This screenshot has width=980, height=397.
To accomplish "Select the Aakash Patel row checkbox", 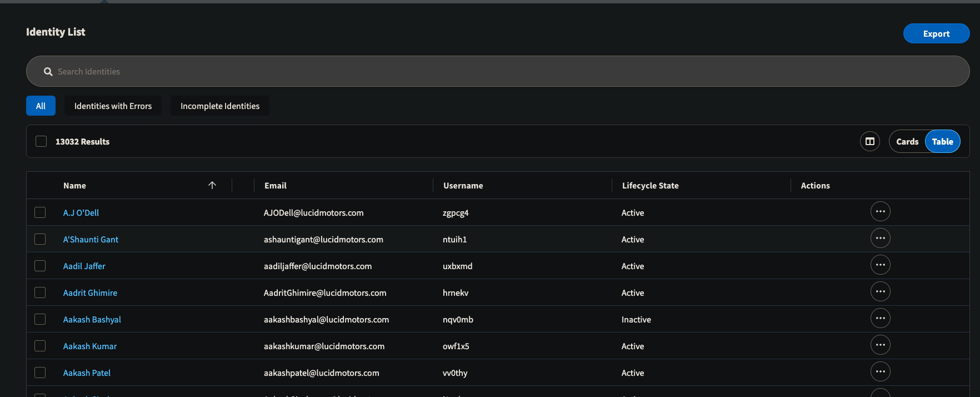I will click(x=40, y=373).
